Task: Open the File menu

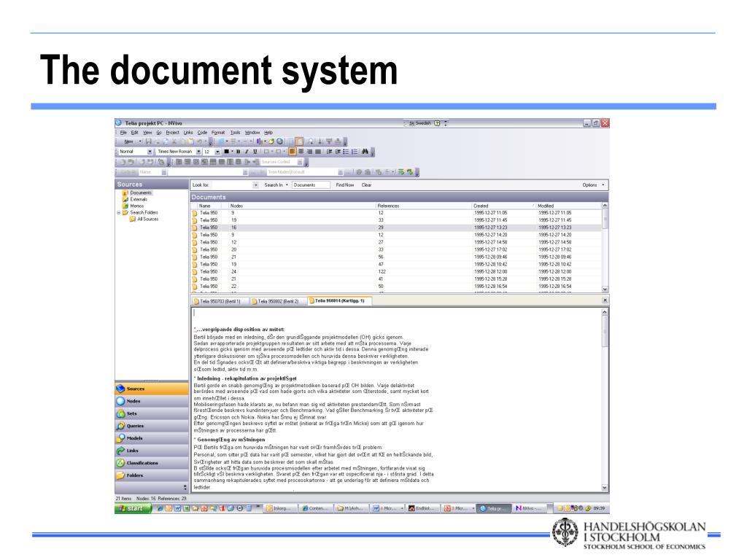Action: (123, 133)
